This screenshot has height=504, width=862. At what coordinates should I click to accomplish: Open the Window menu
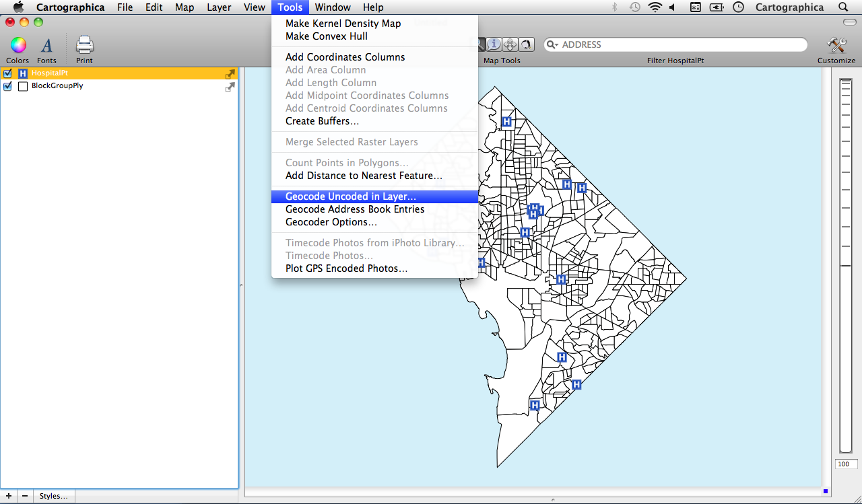[x=332, y=7]
